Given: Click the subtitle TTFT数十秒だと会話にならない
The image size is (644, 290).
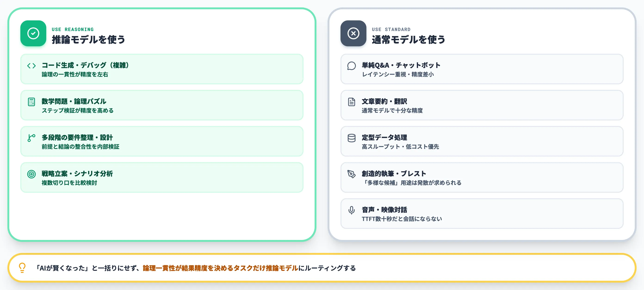Looking at the screenshot, I should (x=402, y=219).
